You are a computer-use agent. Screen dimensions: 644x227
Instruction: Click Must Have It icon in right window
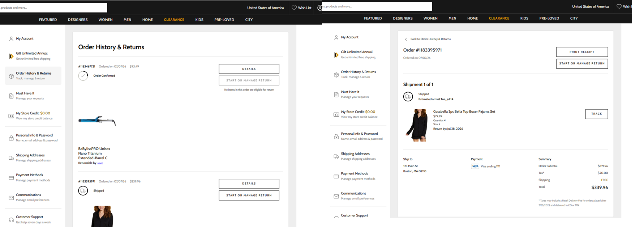click(x=336, y=94)
